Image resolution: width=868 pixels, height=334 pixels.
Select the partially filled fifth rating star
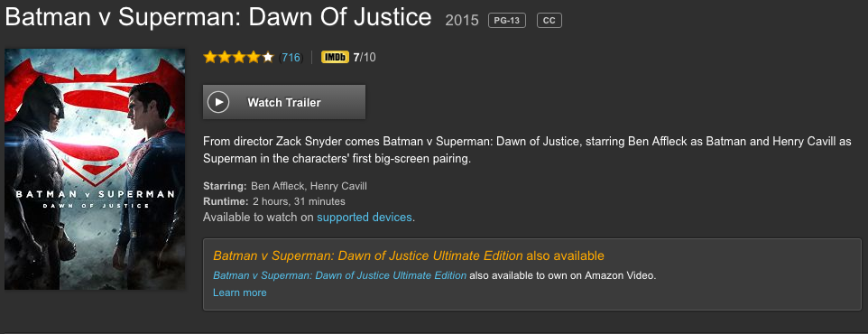coord(268,57)
